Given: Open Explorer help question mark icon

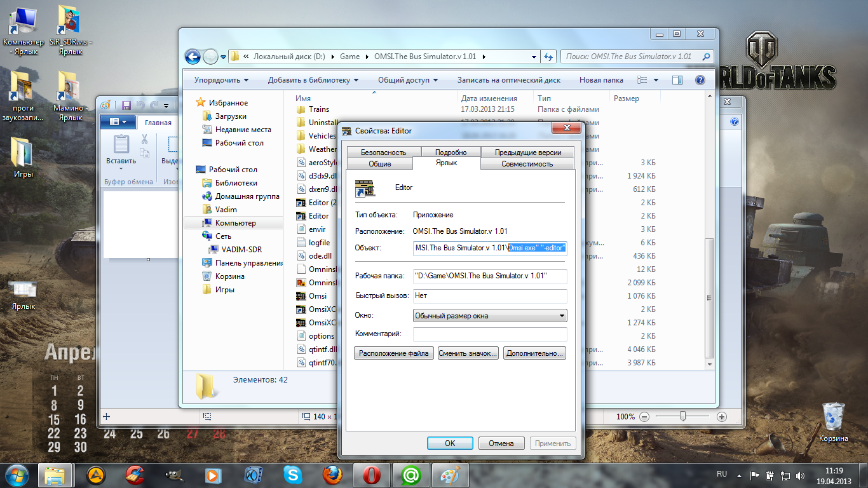Looking at the screenshot, I should tap(700, 80).
